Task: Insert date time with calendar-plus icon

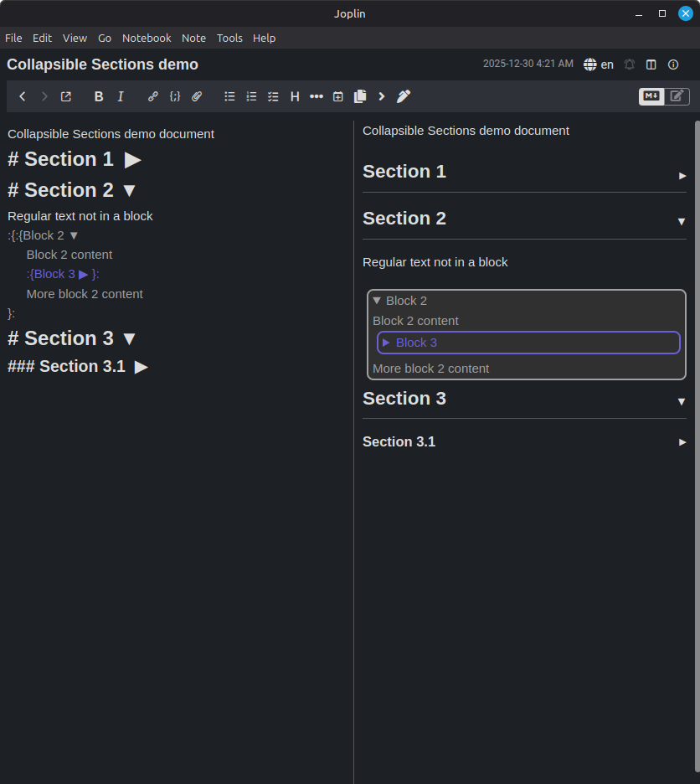Action: 338,96
